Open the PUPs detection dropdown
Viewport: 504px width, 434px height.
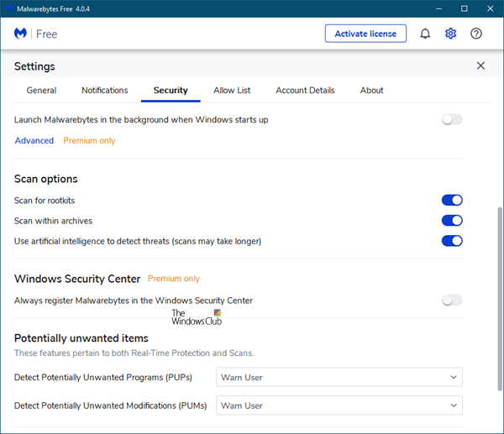339,377
